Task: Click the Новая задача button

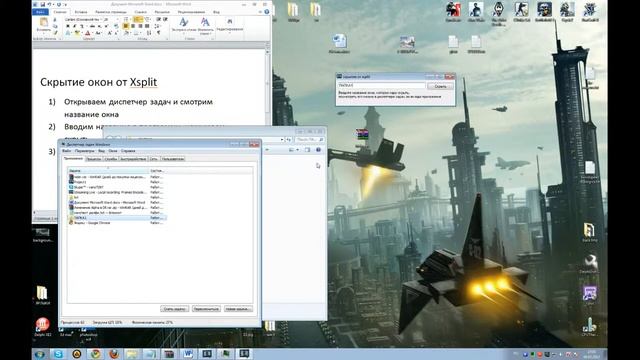Action: pyautogui.click(x=238, y=309)
